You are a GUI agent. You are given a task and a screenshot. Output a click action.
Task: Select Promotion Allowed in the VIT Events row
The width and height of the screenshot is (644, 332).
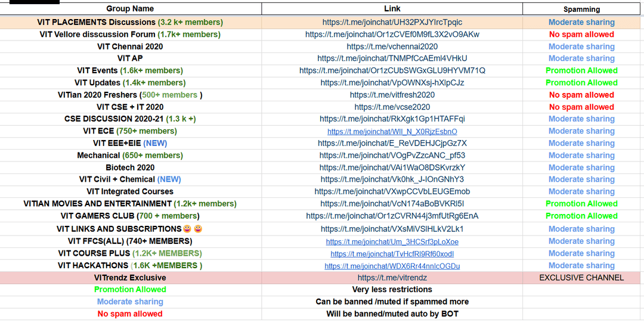581,70
